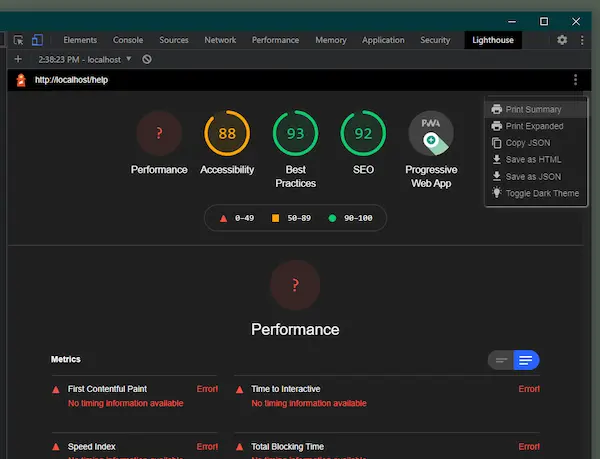
Task: Switch metrics to expanded view toggle
Action: pos(526,360)
